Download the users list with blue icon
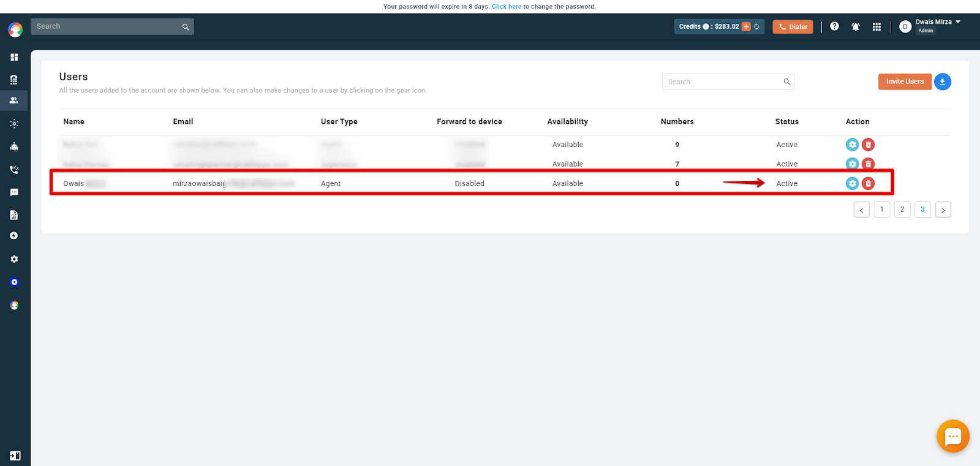980x466 pixels. [x=943, y=82]
